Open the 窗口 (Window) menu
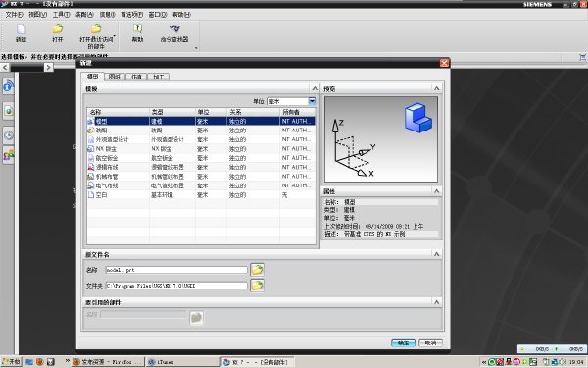 (158, 15)
